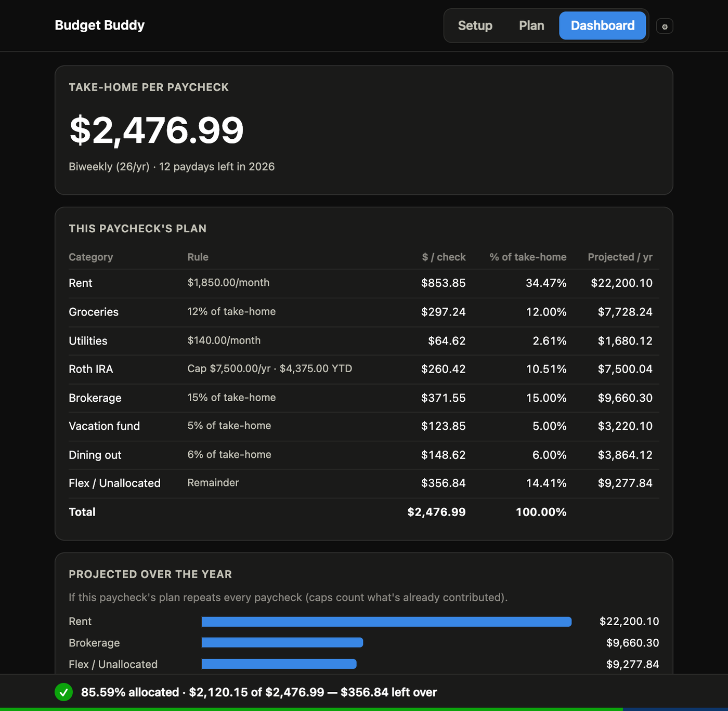Click the "Remainder" rule text
This screenshot has width=728, height=711.
[213, 483]
